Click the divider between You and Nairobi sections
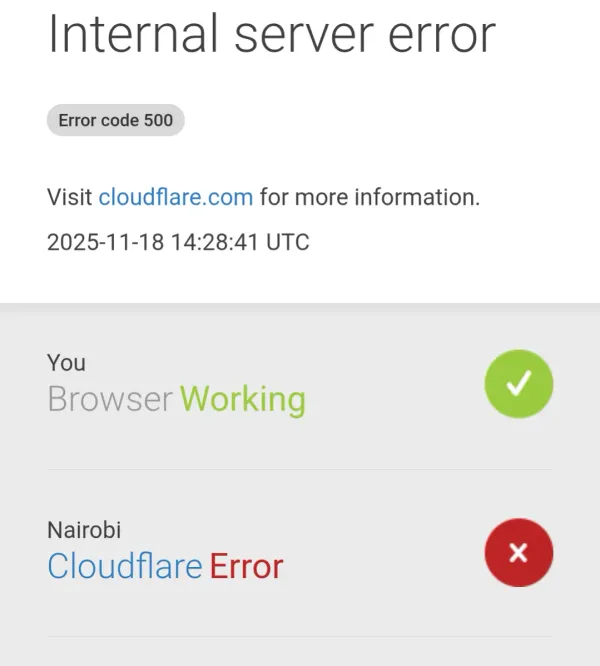 [x=299, y=469]
